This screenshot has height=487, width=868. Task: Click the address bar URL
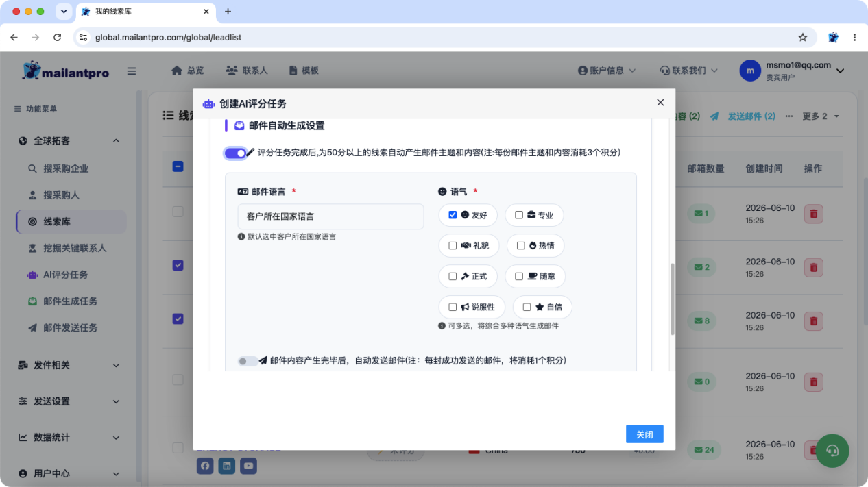(x=169, y=38)
